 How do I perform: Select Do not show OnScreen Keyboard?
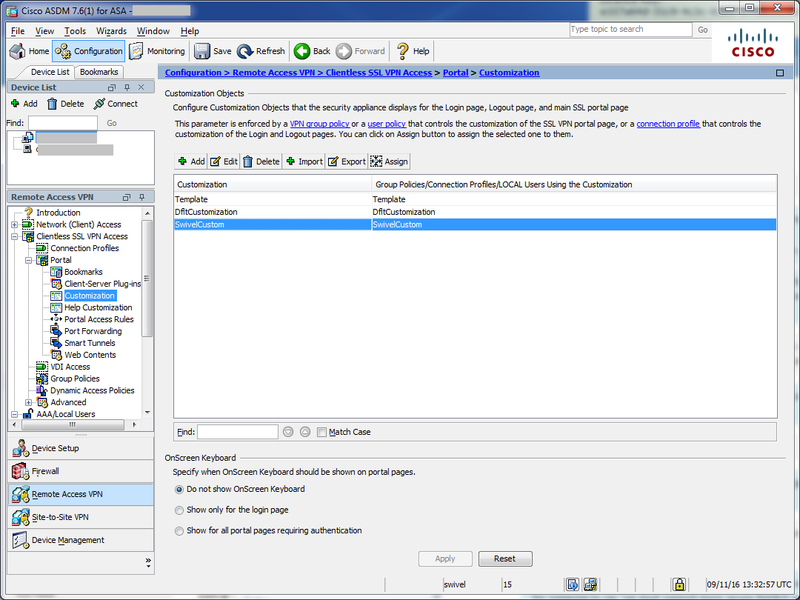[179, 490]
